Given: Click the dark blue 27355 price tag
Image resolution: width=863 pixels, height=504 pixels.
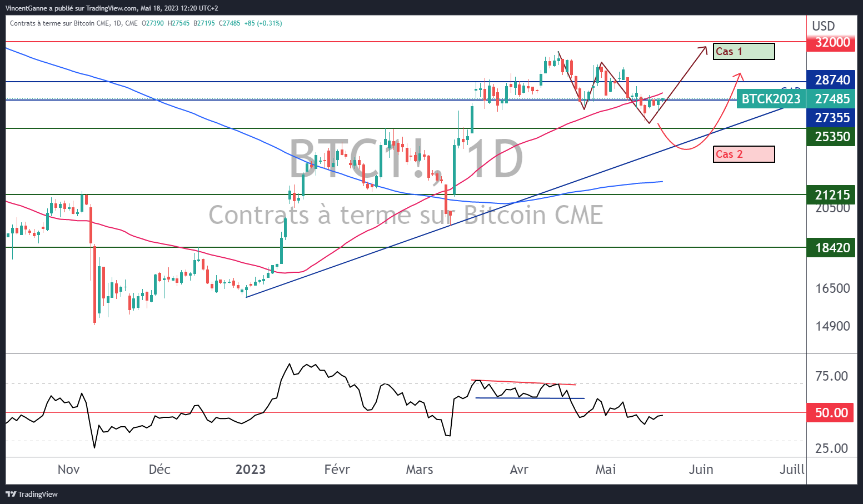Looking at the screenshot, I should [832, 118].
